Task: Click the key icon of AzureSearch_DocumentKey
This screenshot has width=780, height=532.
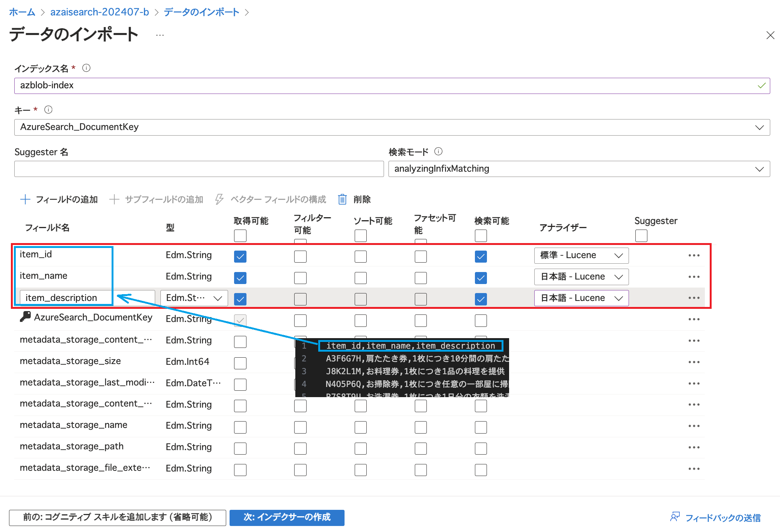Action: (x=25, y=317)
